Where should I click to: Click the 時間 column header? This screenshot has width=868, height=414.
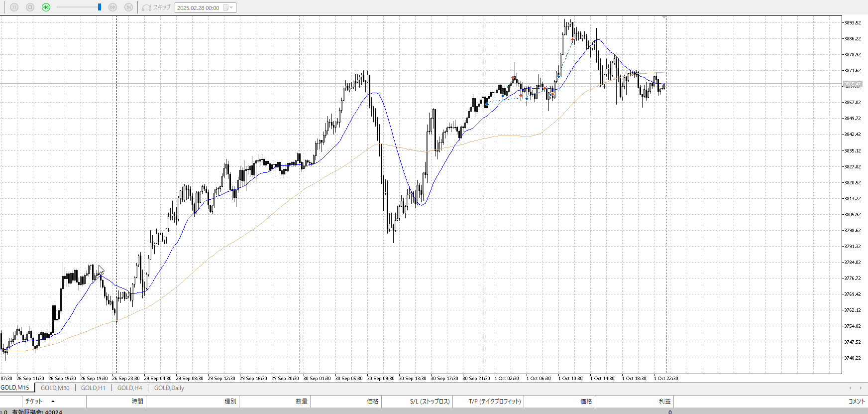[x=137, y=401]
